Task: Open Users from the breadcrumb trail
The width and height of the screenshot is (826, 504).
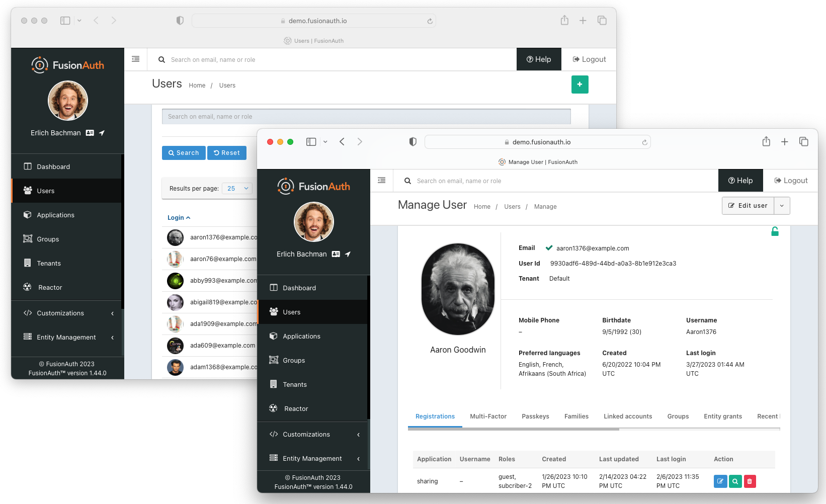Action: tap(512, 206)
